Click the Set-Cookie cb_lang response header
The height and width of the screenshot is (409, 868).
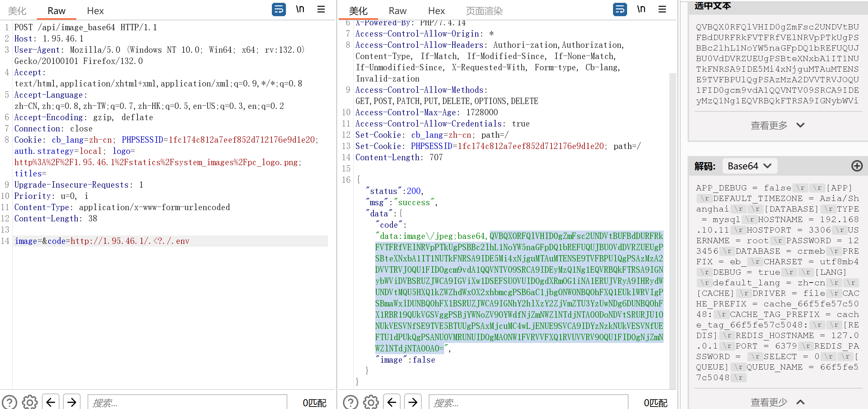(432, 135)
